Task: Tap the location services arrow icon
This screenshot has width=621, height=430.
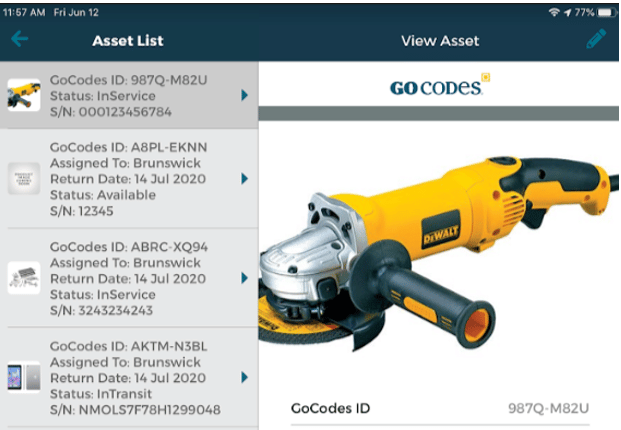Action: pyautogui.click(x=568, y=13)
